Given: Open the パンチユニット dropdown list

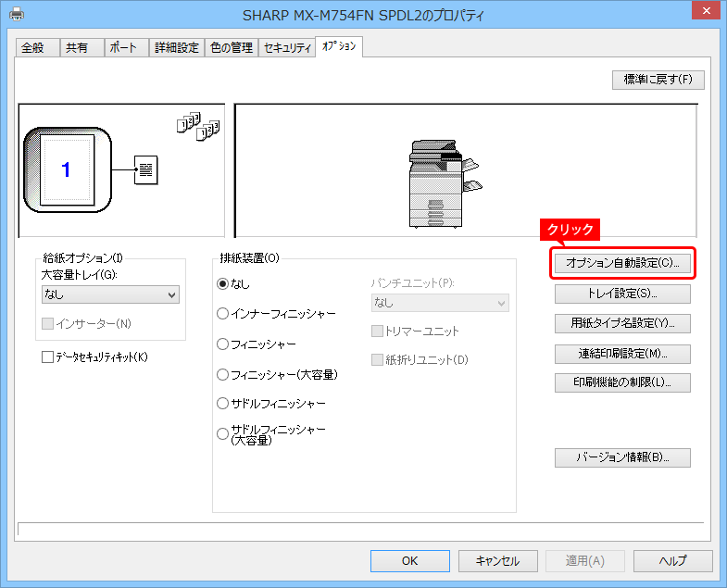Looking at the screenshot, I should 439,303.
